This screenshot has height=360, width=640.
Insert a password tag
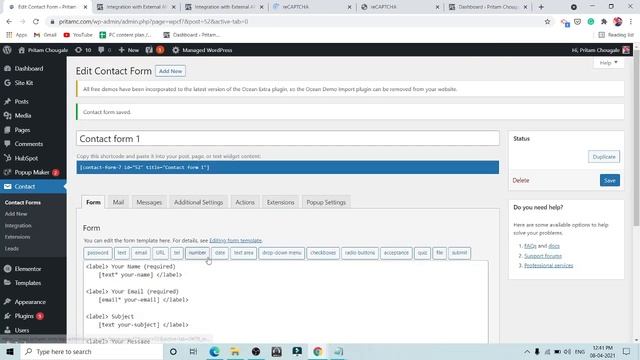tap(98, 253)
